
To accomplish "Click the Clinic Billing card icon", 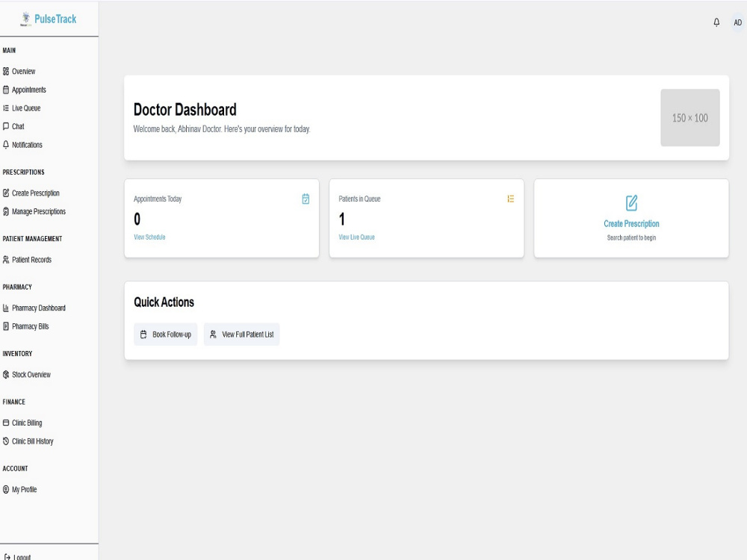I will (6, 423).
